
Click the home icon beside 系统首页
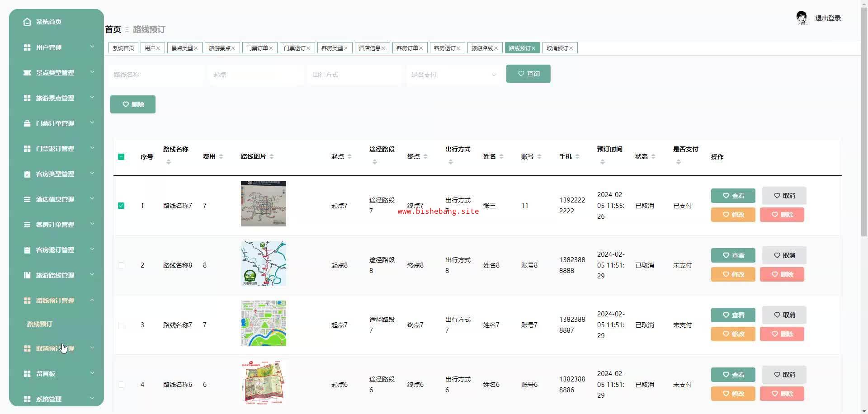point(27,22)
